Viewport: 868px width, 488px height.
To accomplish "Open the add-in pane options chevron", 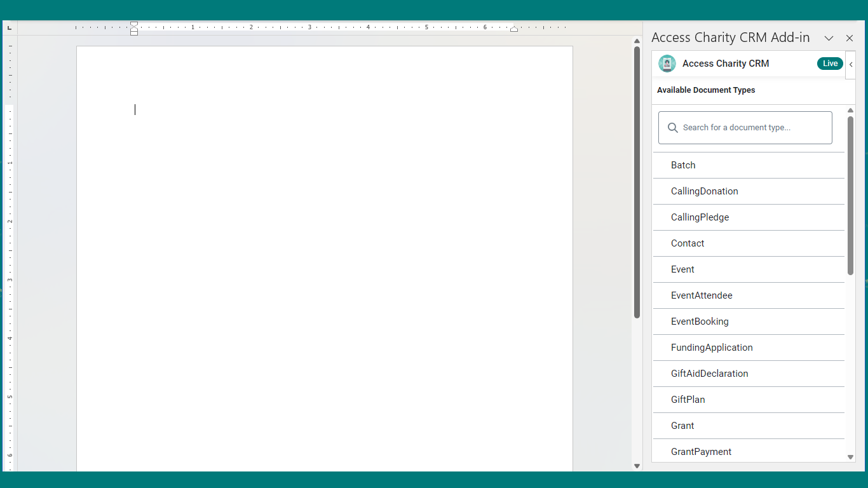I will click(x=829, y=38).
